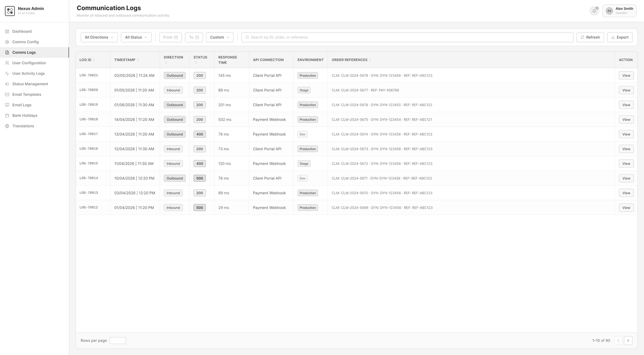The image size is (644, 355).
Task: Pick a To date
Action: coord(194,37)
